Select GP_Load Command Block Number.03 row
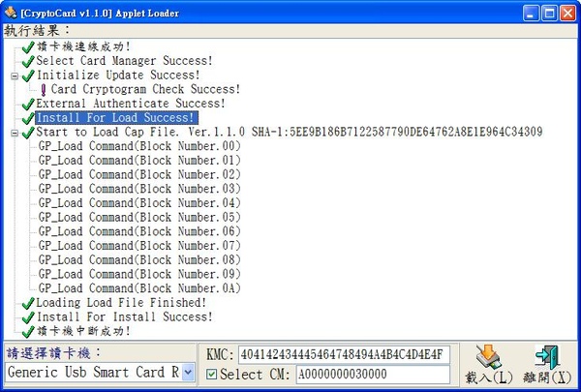Screen dimensions: 581x392 tap(139, 189)
